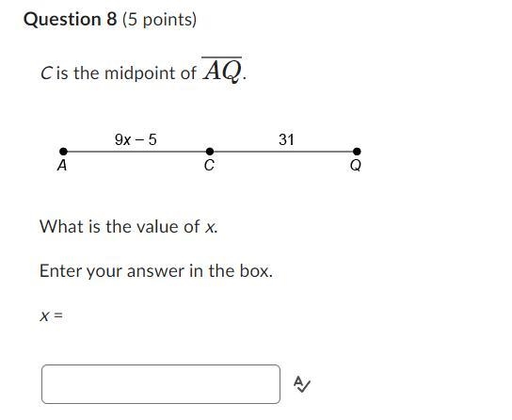Click the AQ segment notation with overline
This screenshot has width=512, height=420.
click(x=222, y=70)
